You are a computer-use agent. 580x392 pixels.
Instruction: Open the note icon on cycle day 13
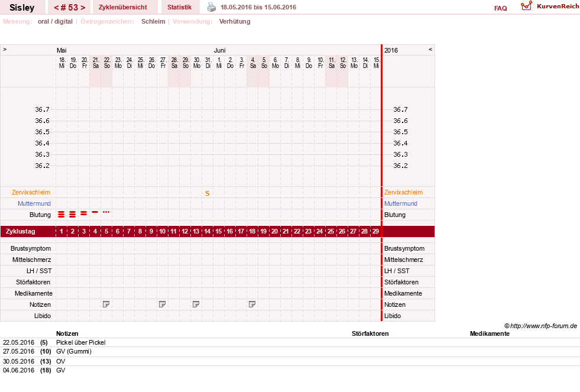click(196, 304)
